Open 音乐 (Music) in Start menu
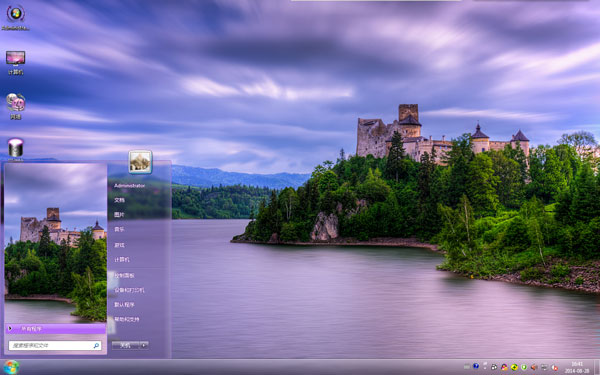 coord(119,230)
